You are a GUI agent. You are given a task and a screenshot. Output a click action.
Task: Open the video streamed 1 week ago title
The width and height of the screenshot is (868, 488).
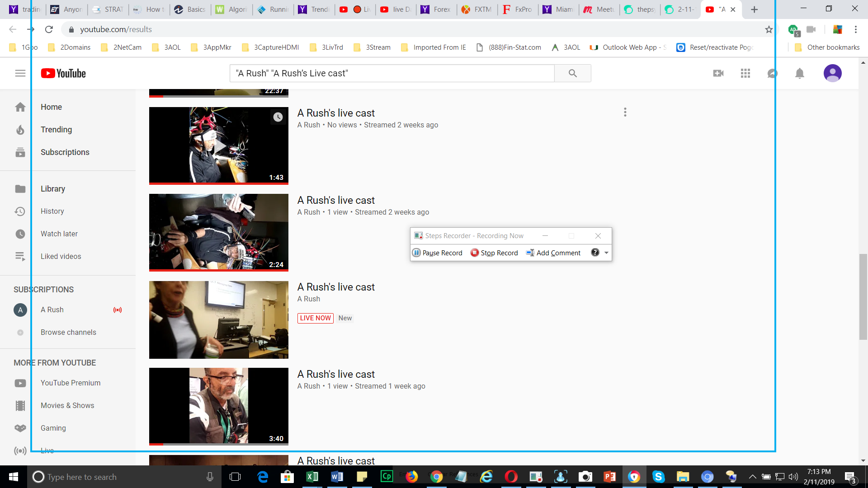point(336,374)
